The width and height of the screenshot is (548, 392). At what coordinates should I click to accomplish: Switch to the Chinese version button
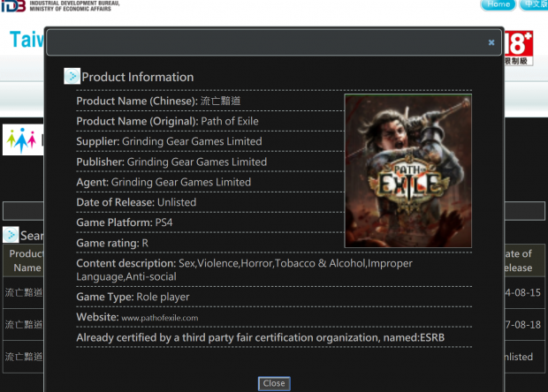coord(534,4)
